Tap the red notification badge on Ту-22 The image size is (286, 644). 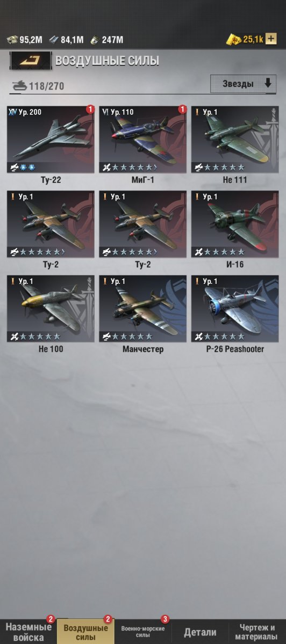[90, 109]
